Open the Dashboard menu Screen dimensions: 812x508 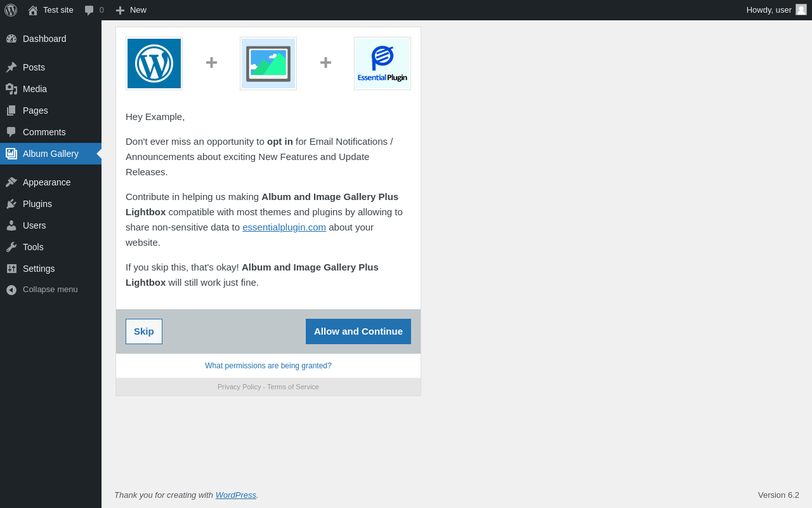pyautogui.click(x=44, y=39)
